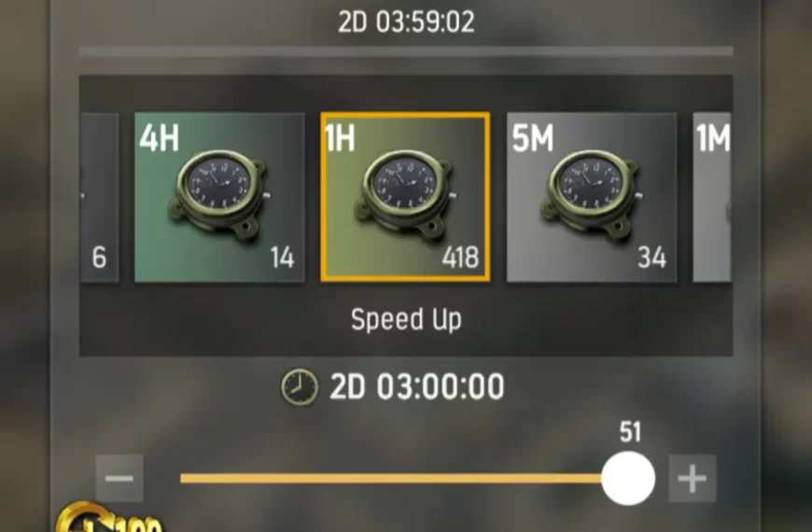
Task: Click the 418 count on the 1H card
Action: coord(461,257)
